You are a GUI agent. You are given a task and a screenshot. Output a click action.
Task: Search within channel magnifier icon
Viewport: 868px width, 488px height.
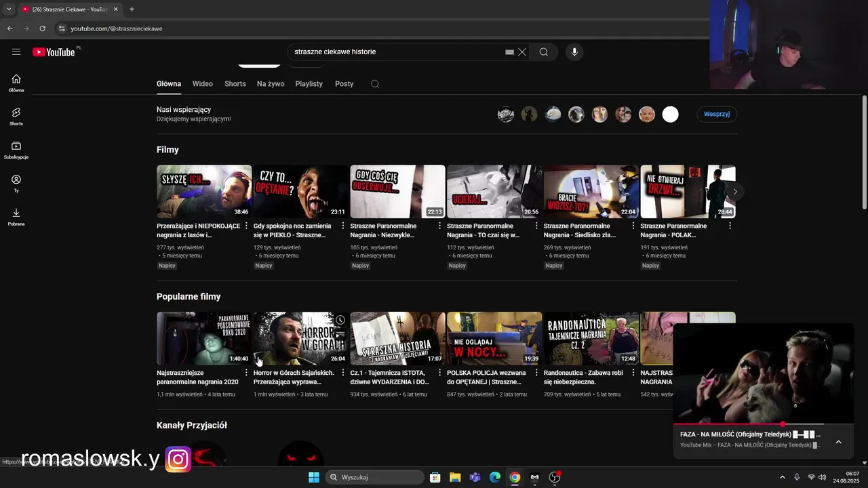point(375,84)
